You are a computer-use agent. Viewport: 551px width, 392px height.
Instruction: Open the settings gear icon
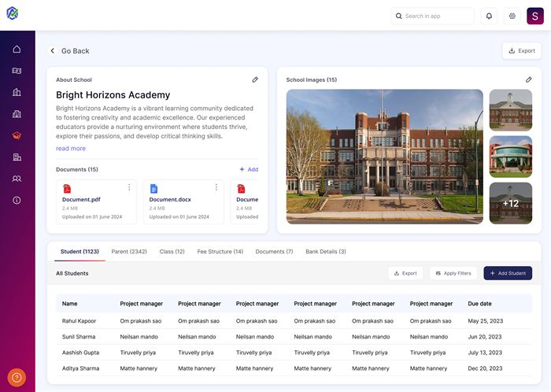point(512,16)
